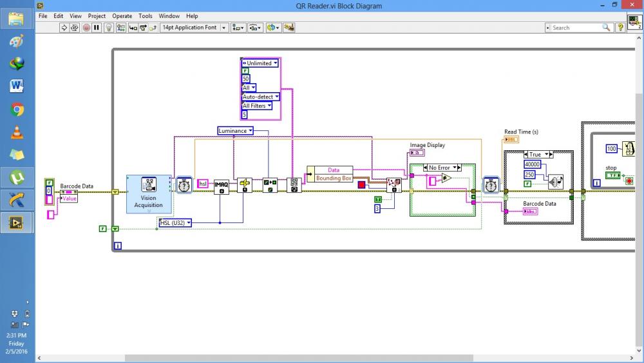Toggle the False constant below Barcode Data
This screenshot has height=363, width=644.
coord(102,229)
